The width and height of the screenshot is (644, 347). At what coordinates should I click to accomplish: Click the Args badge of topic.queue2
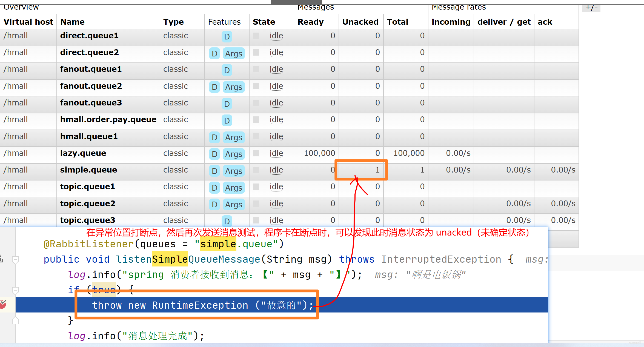click(x=234, y=204)
